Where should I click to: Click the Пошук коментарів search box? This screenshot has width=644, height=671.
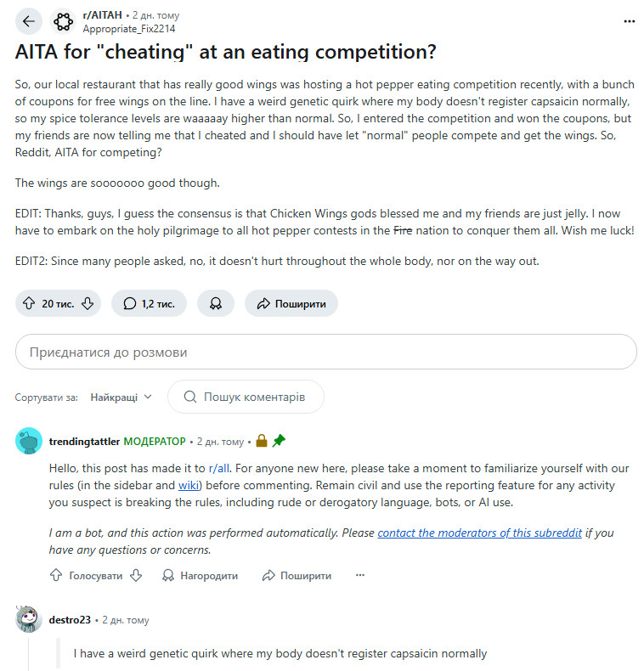click(x=245, y=397)
